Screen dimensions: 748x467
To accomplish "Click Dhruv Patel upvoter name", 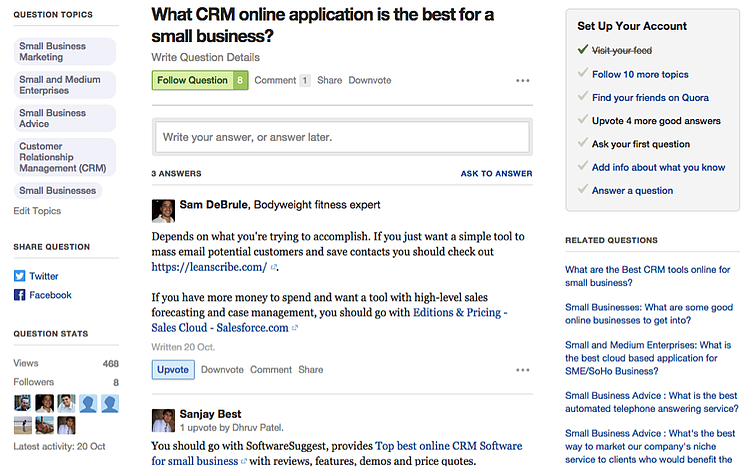I will (x=257, y=428).
